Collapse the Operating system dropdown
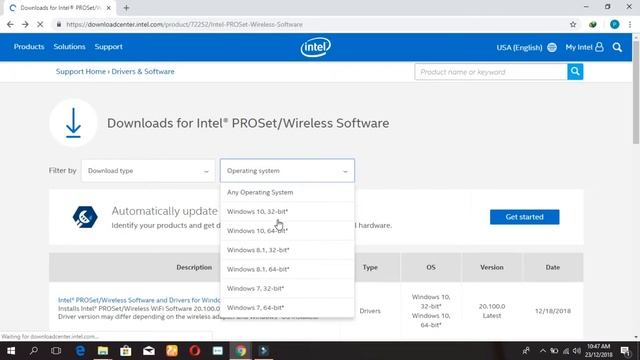The image size is (640, 360). (x=287, y=171)
